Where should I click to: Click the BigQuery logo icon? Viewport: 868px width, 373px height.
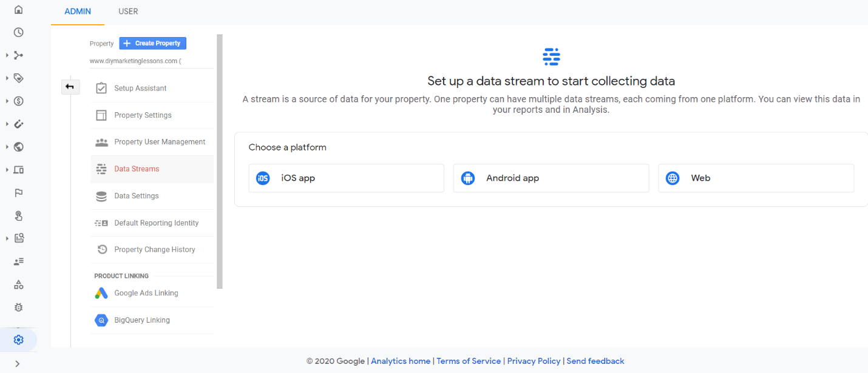(101, 320)
